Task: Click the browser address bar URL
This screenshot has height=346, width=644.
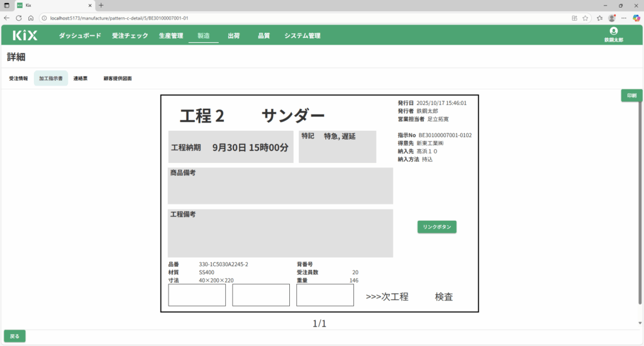Action: click(252, 18)
